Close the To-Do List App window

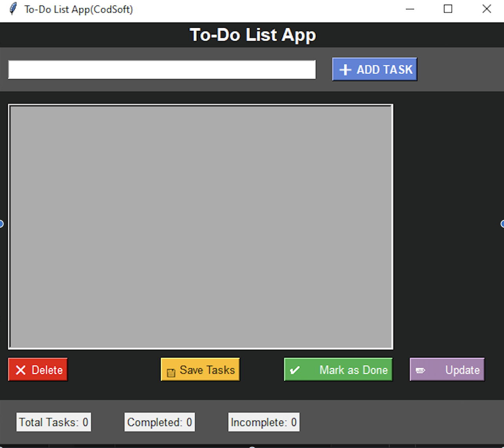[x=486, y=9]
